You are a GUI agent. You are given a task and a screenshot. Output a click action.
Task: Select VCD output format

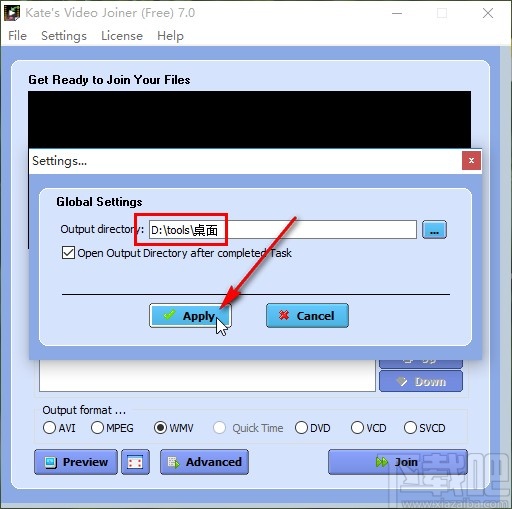click(357, 428)
